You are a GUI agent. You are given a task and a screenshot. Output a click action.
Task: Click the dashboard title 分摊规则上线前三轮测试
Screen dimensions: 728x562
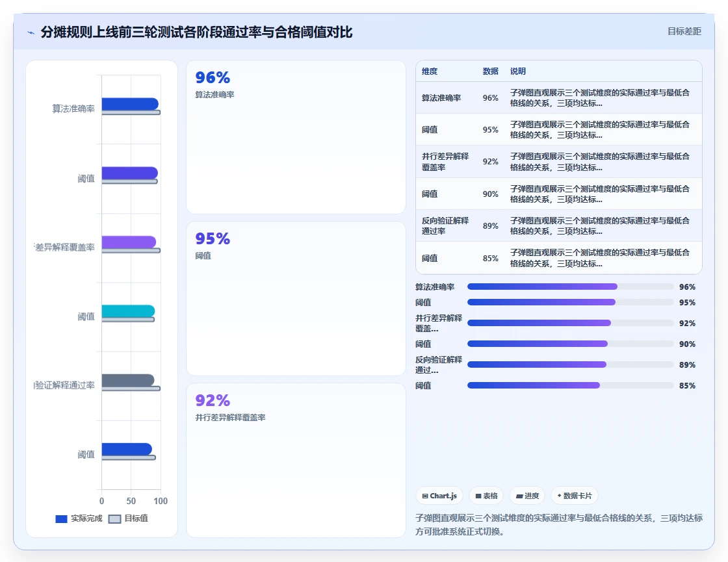point(196,32)
